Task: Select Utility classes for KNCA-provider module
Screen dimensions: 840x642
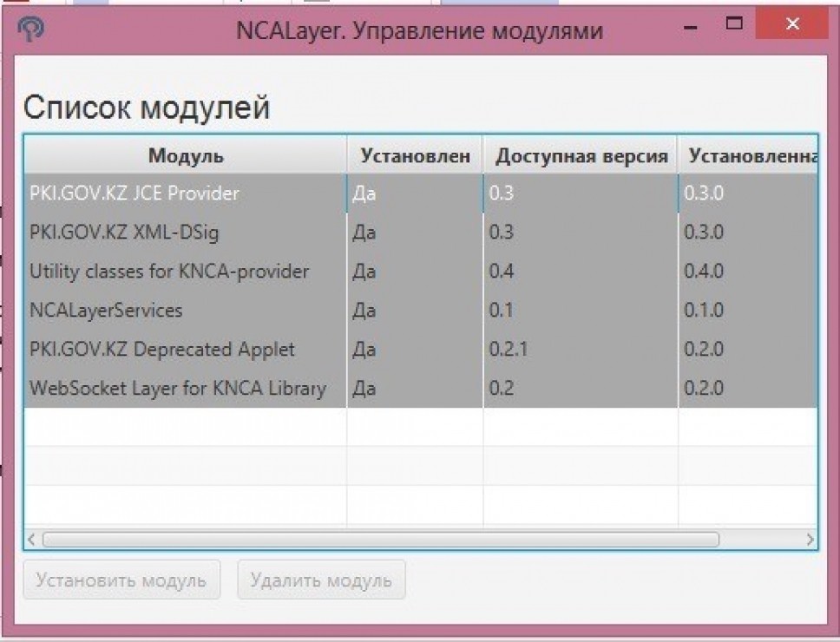Action: coord(421,272)
